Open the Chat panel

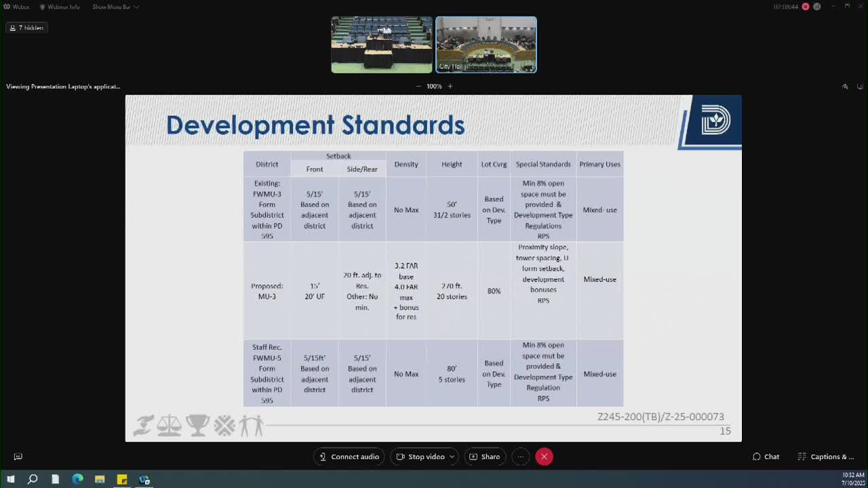766,457
